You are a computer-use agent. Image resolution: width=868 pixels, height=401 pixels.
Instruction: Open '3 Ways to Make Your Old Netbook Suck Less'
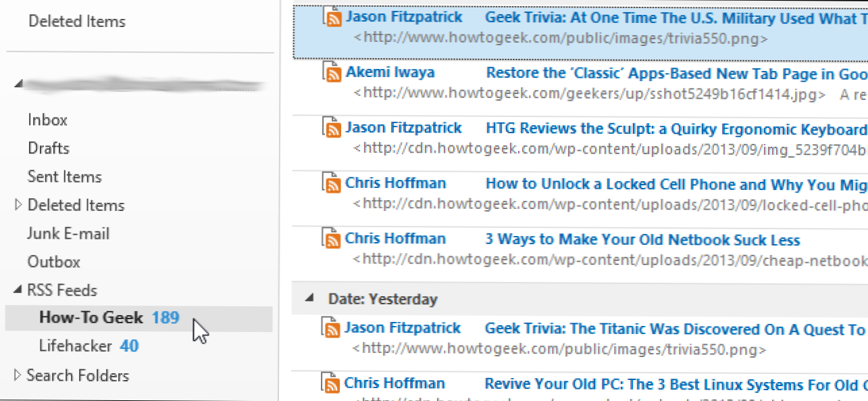(642, 239)
